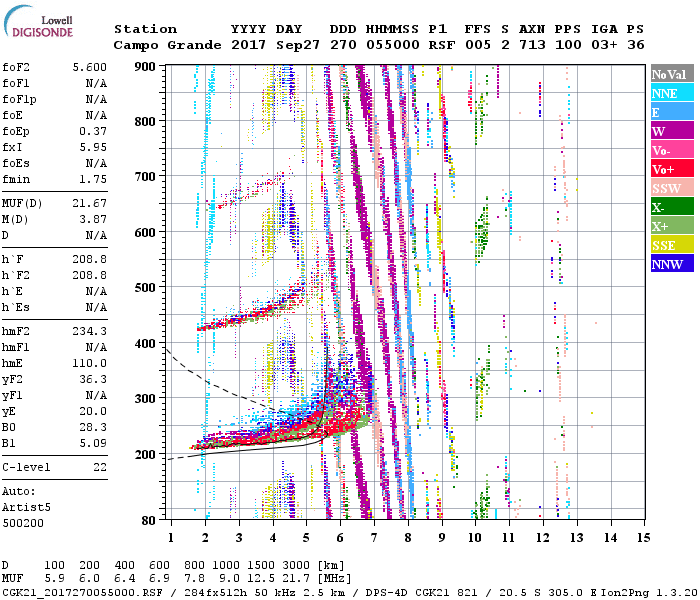Click the Vo+ red legend swatch
The height and width of the screenshot is (600, 700).
coord(671,169)
